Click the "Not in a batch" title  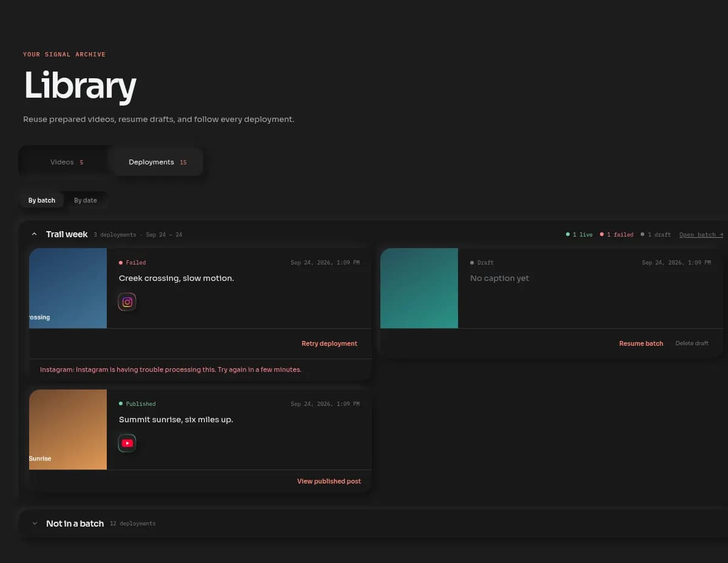click(75, 524)
